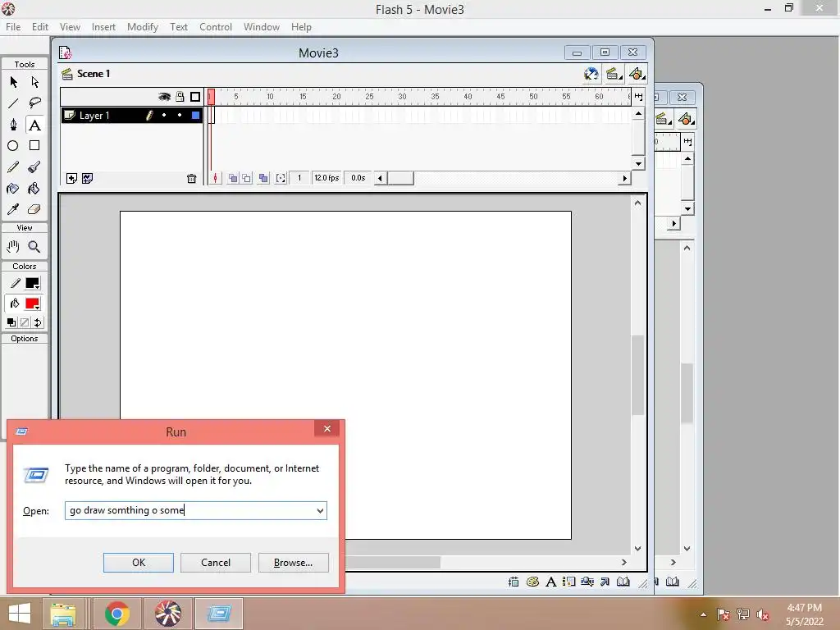Select the Subselect tool
Screen dimensions: 840x630
point(34,82)
